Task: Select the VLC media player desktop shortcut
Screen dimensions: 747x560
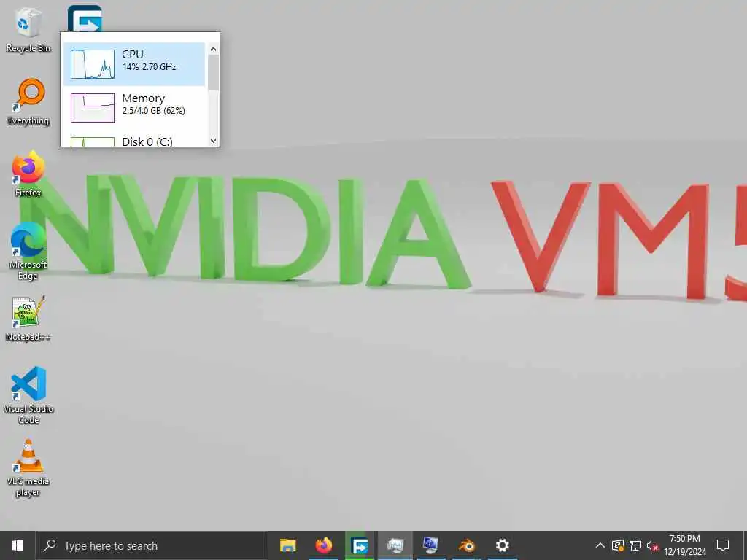Action: 28,468
